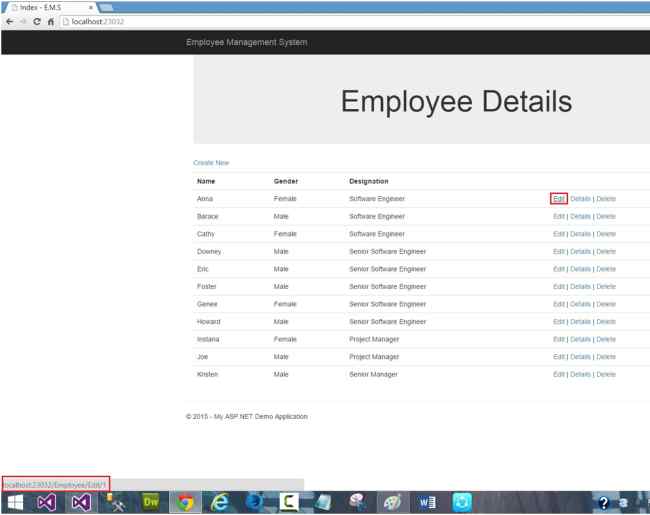Viewport: 650px width, 515px height.
Task: Open the first Visual Studio taskbar icon
Action: click(46, 503)
